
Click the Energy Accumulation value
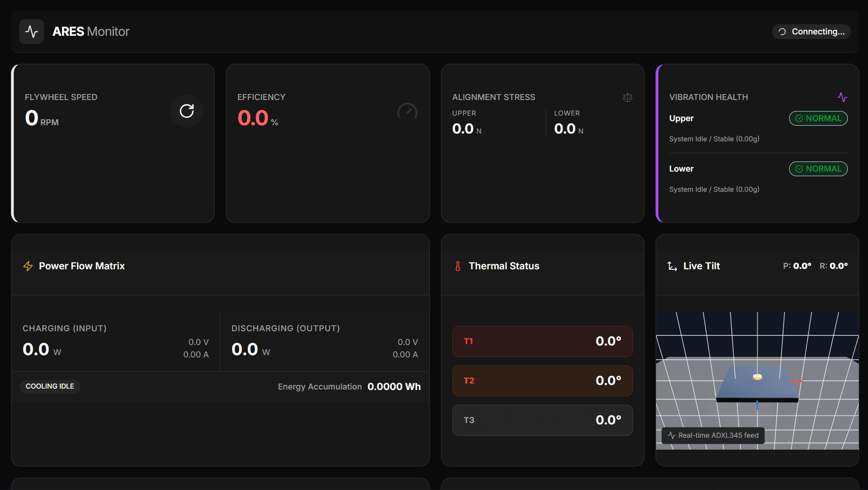point(394,387)
